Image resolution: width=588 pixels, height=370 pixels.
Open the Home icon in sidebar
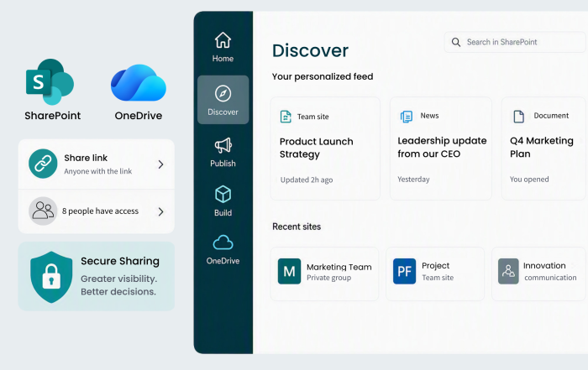coord(223,40)
